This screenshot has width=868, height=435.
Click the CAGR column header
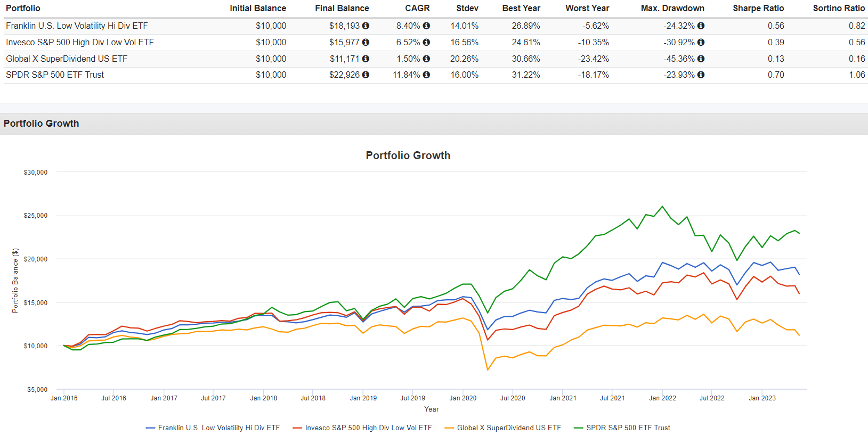coord(417,8)
